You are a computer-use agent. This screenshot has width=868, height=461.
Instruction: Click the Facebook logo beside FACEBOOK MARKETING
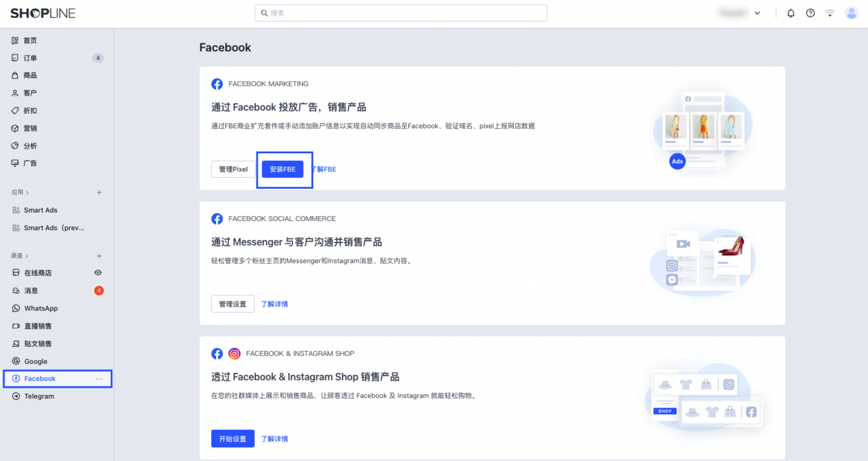coord(217,84)
